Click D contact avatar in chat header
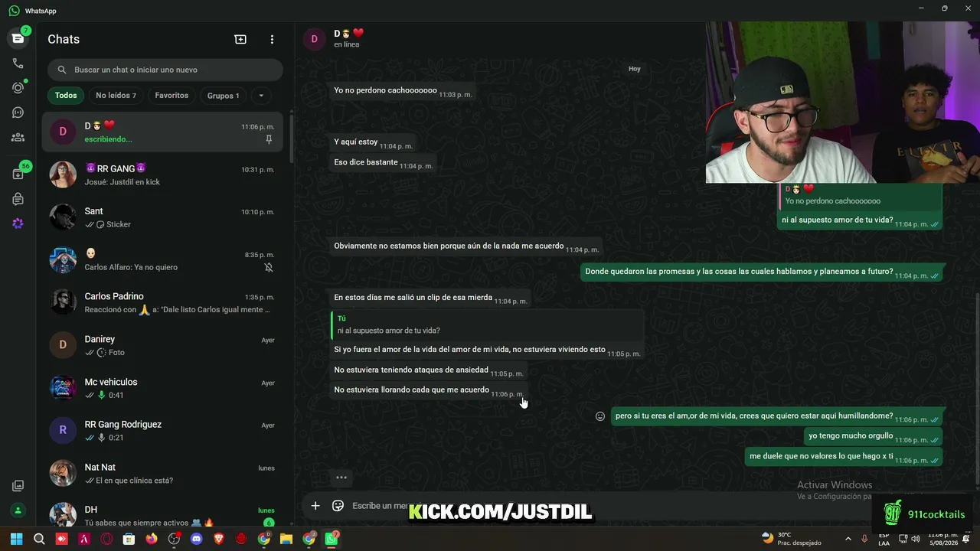The width and height of the screenshot is (980, 551). pyautogui.click(x=314, y=39)
